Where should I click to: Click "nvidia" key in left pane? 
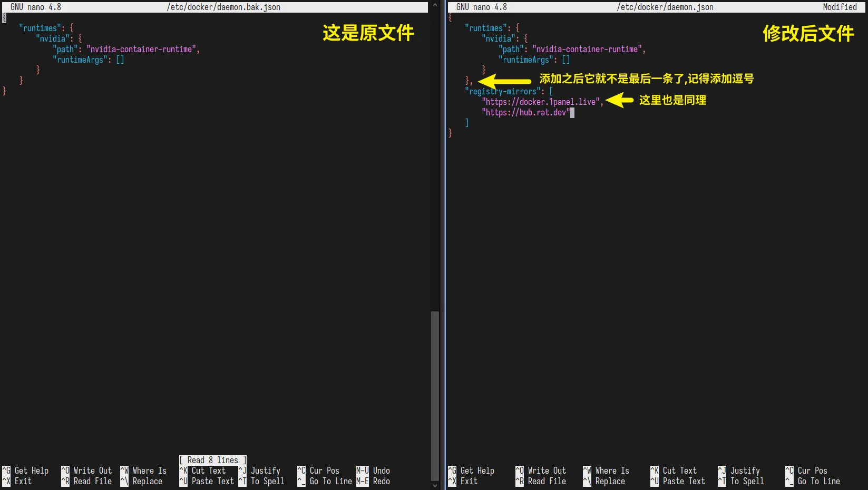pos(53,38)
